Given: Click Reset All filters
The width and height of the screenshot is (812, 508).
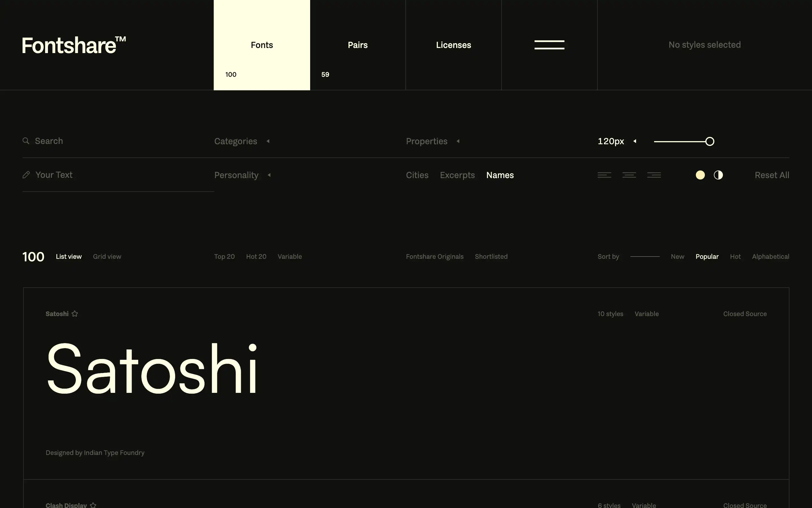Looking at the screenshot, I should pyautogui.click(x=772, y=175).
